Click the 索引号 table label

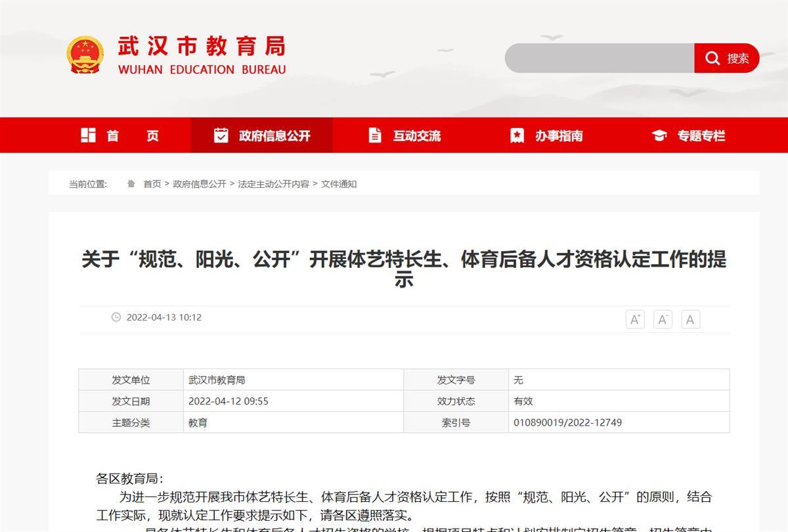(x=456, y=422)
